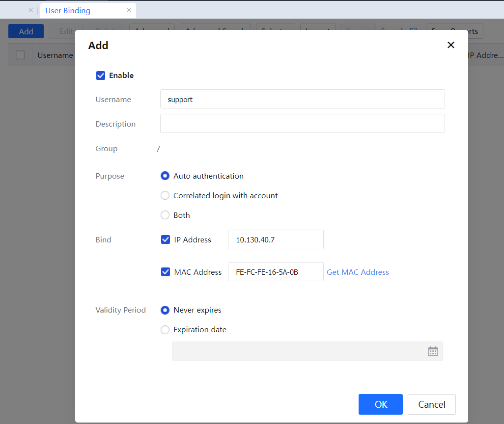504x424 pixels.
Task: Toggle the MAC Address bind checkbox
Action: (166, 272)
